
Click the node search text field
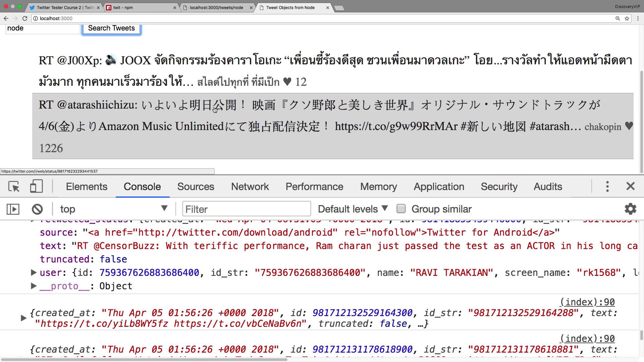point(43,29)
